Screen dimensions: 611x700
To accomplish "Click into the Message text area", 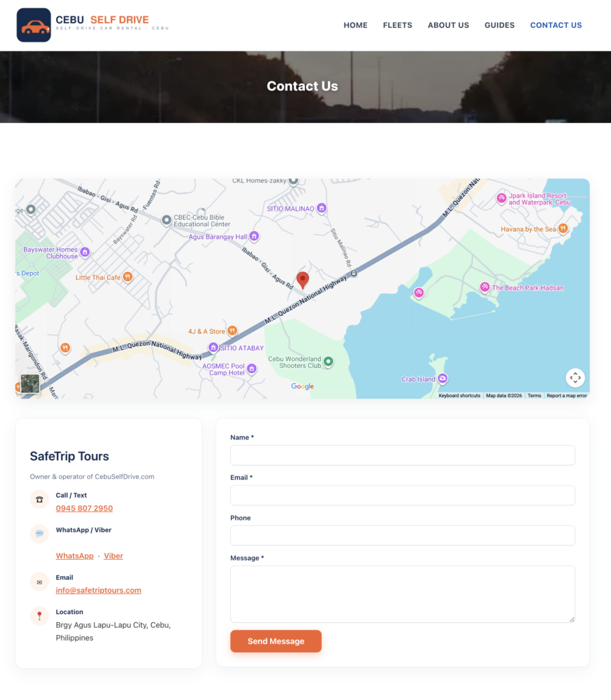I will (403, 594).
